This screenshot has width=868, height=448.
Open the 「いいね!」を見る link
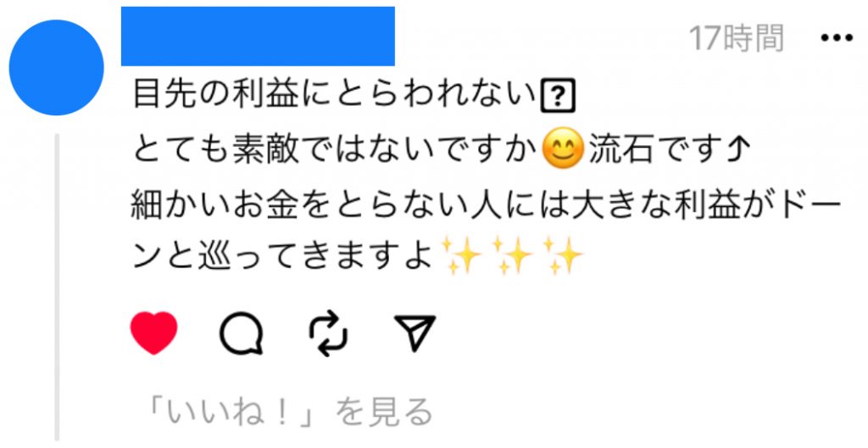tap(287, 412)
